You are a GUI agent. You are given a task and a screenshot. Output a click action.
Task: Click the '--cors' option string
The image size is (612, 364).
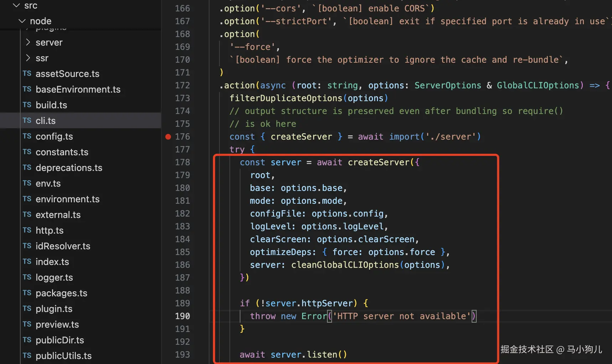pyautogui.click(x=281, y=8)
